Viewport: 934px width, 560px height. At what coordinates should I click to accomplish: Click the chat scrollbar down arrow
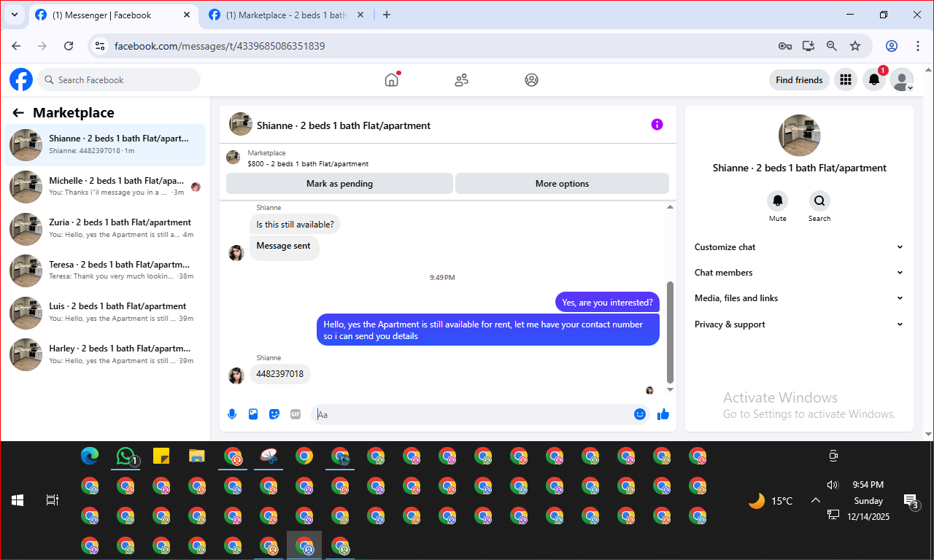click(670, 390)
